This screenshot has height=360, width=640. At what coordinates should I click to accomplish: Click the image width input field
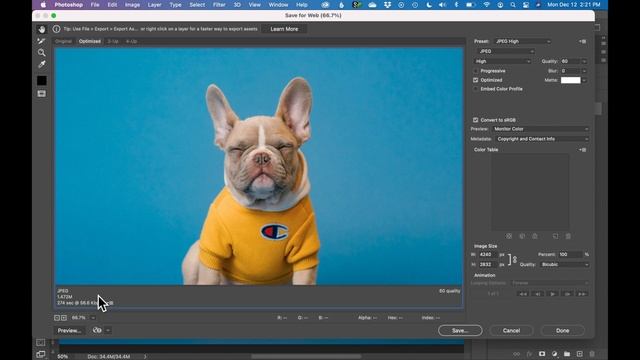click(x=488, y=254)
